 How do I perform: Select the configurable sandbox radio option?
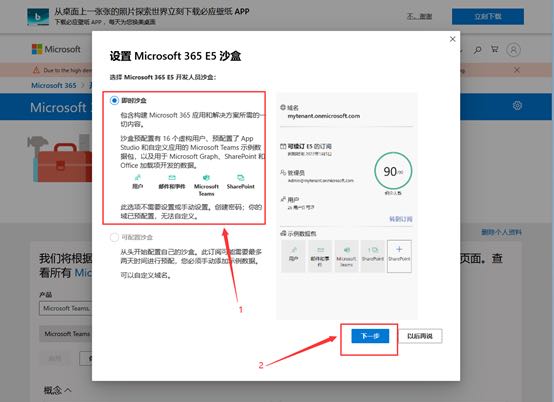114,237
